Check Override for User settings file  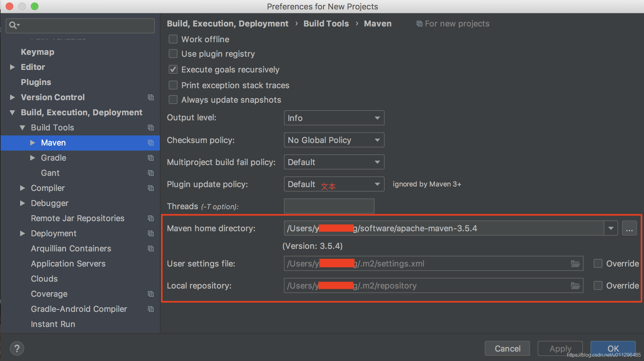(598, 263)
